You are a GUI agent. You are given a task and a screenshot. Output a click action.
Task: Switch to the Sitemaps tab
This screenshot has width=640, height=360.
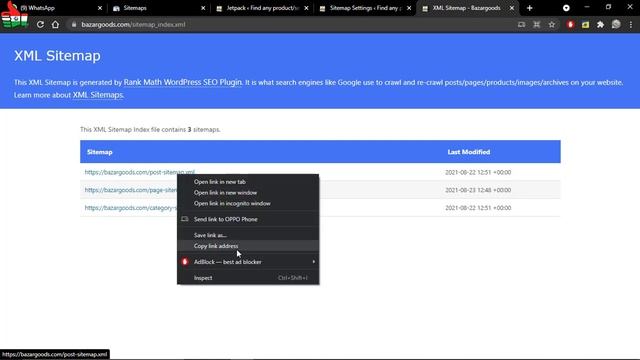point(159,8)
